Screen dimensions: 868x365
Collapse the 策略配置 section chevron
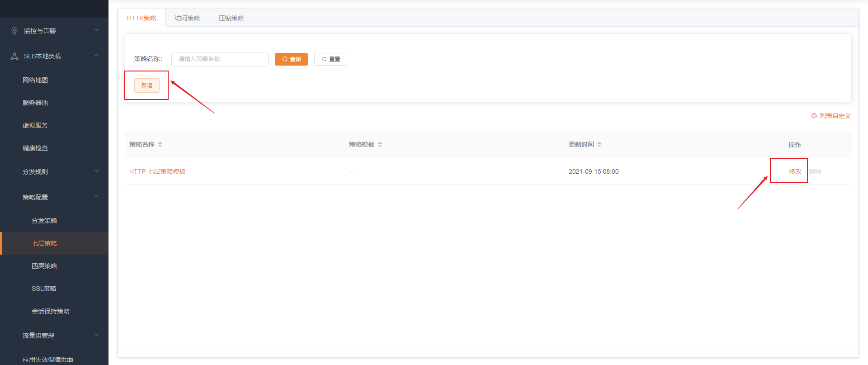[97, 197]
